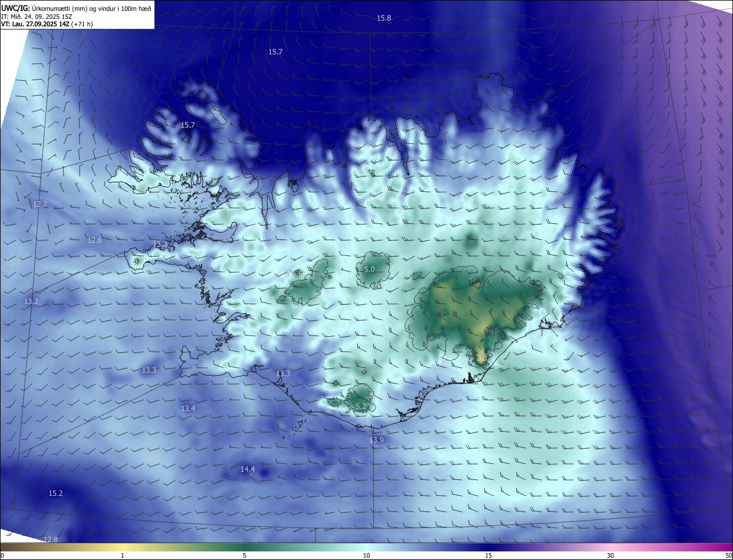This screenshot has height=560, width=733.
Task: Select the 13.4 value label southwest of Iceland
Action: [x=188, y=409]
